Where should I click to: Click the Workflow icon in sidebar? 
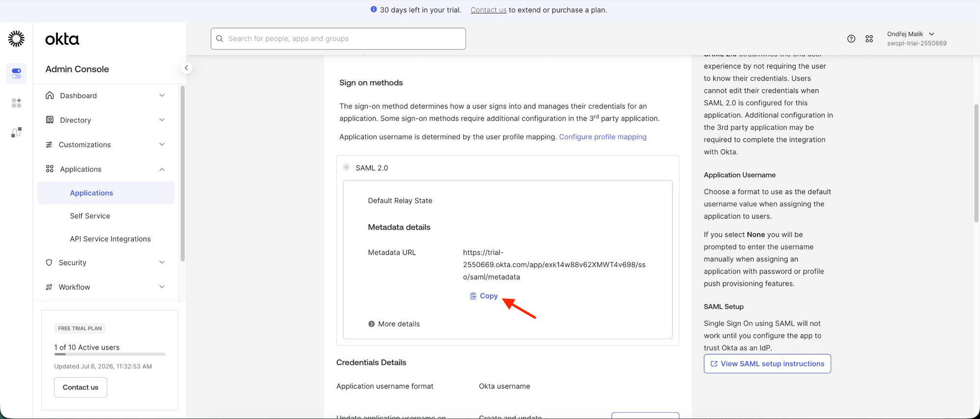49,287
